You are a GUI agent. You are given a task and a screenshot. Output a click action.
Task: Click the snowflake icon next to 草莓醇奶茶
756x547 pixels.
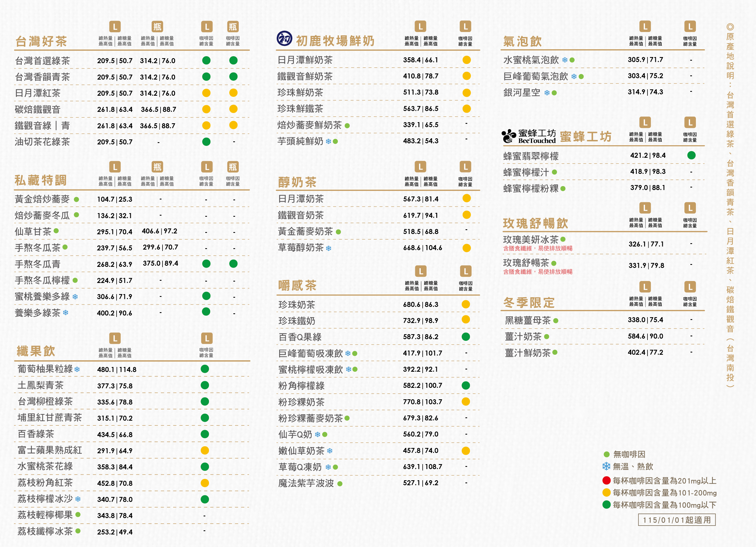point(329,248)
